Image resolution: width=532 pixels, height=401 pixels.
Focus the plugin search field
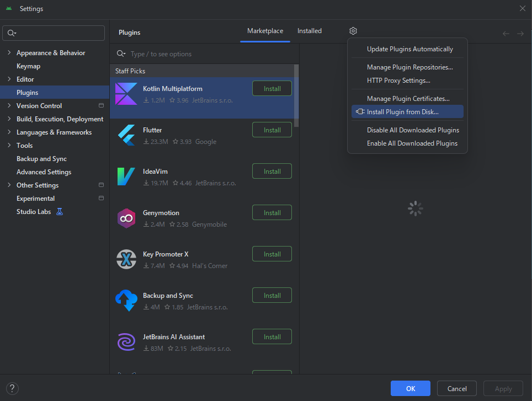pos(210,54)
